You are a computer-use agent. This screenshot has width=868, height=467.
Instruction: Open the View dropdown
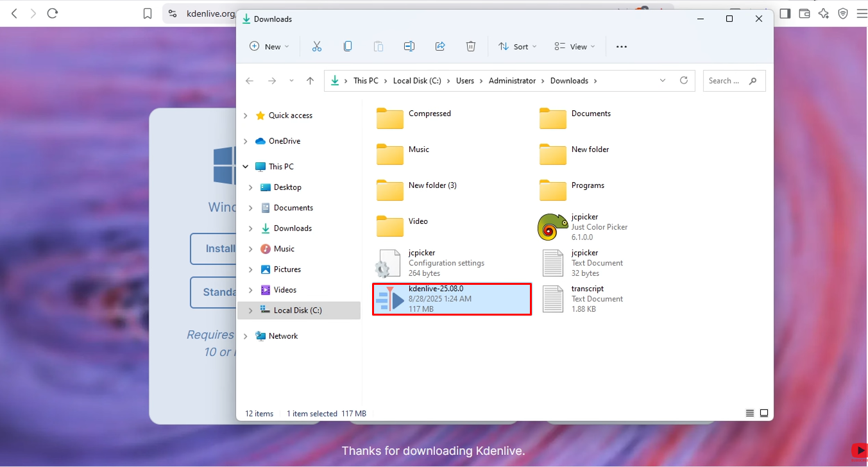tap(574, 46)
